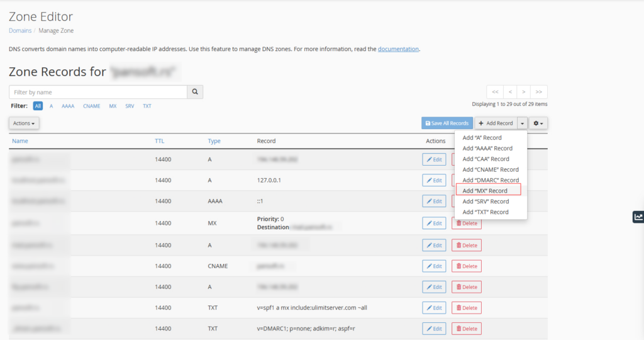The height and width of the screenshot is (340, 644).
Task: Expand the Actions dropdown
Action: pos(25,123)
